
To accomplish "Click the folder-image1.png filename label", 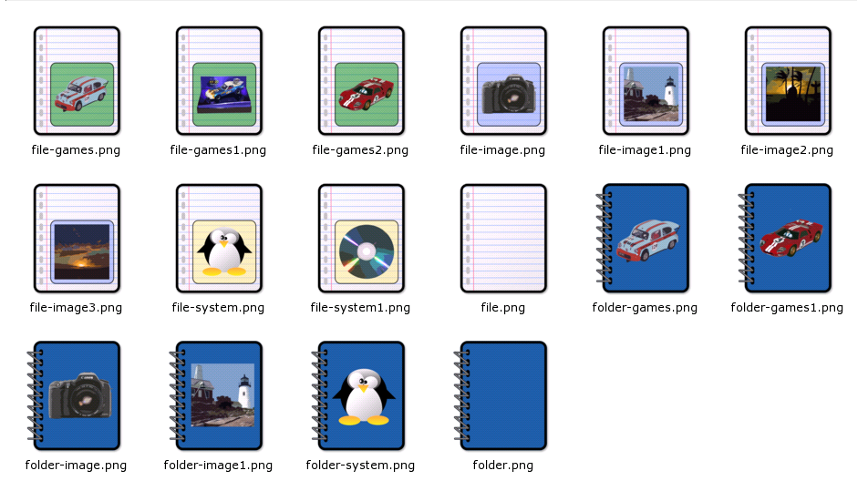I will (218, 466).
